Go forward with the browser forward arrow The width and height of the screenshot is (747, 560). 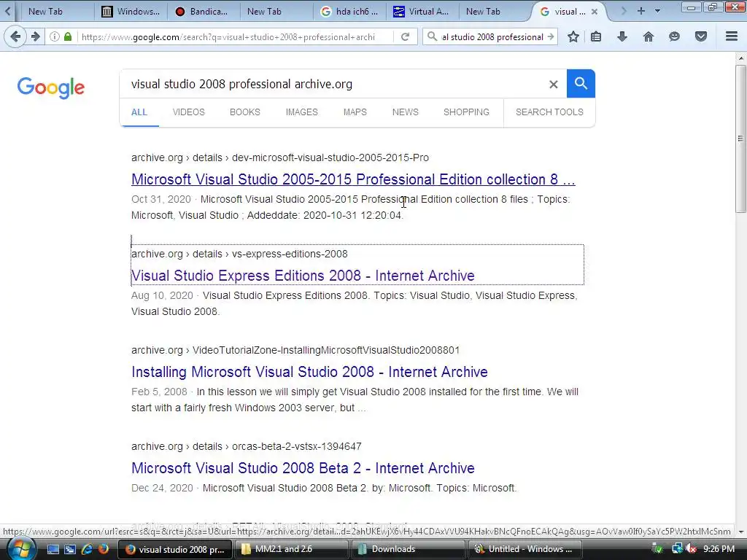35,36
